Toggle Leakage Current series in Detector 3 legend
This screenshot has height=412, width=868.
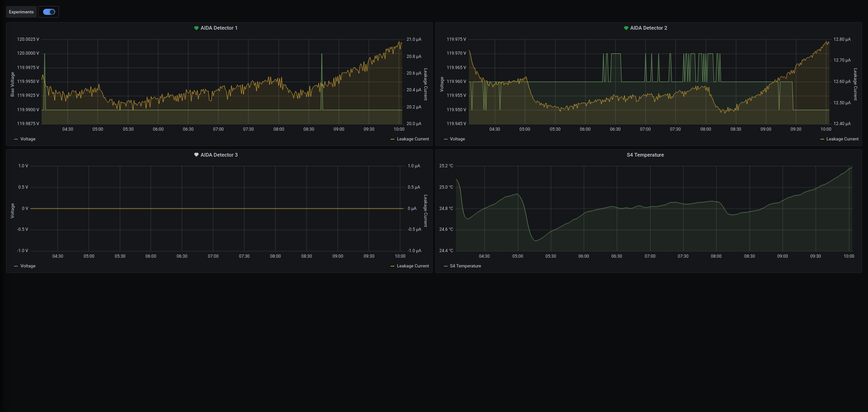413,266
